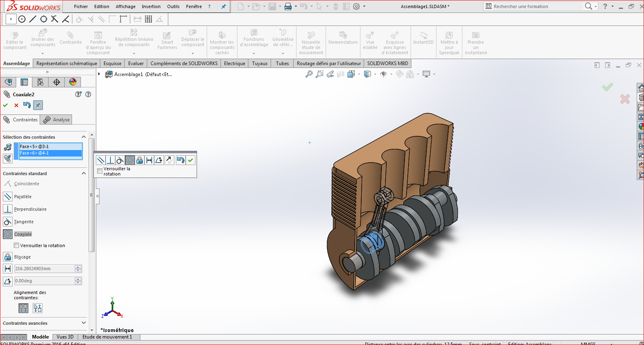The height and width of the screenshot is (345, 644).
Task: Toggle the Blocage standard mate
Action: point(8,257)
